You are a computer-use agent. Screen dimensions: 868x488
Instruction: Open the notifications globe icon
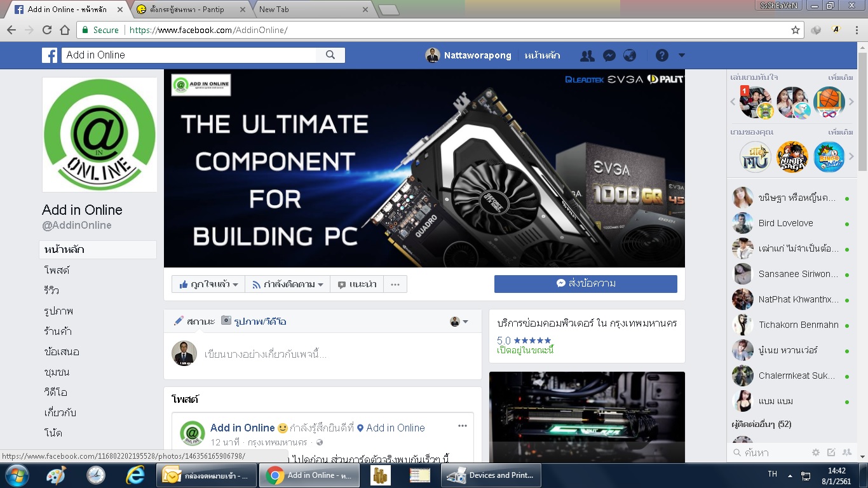pyautogui.click(x=630, y=55)
